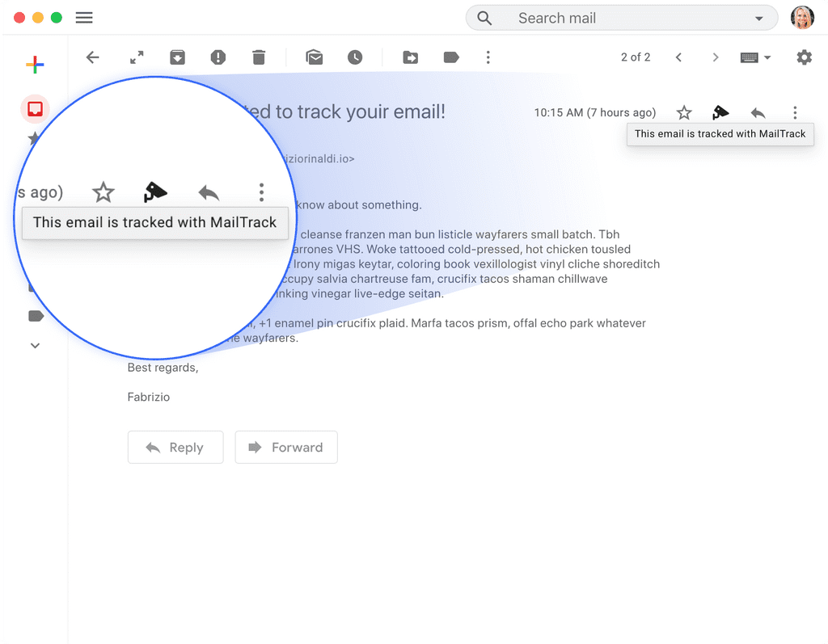828x644 pixels.
Task: Open input tools keyboard dropdown
Action: pos(756,57)
